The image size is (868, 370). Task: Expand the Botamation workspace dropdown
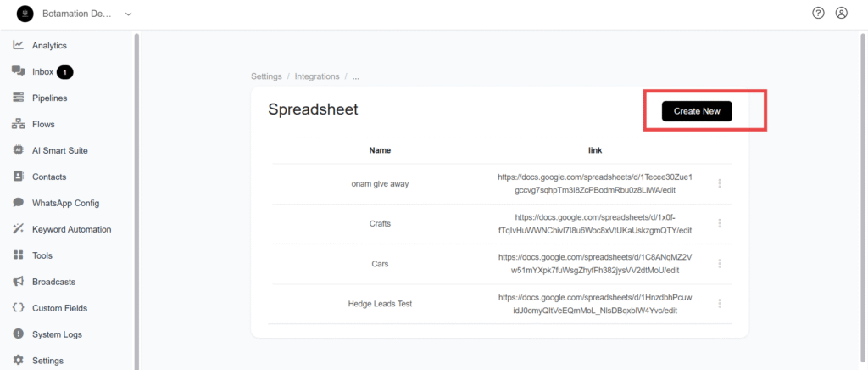(x=128, y=14)
